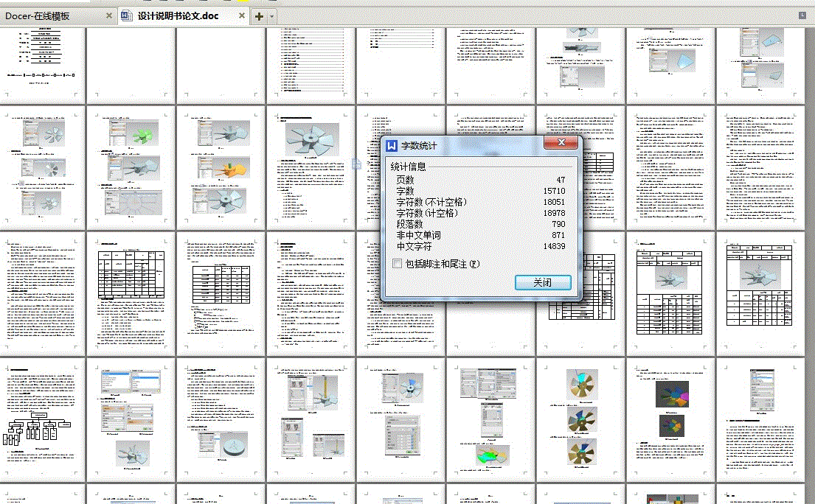Click the 关闭 button in the word count dialog
The image size is (815, 504).
[543, 282]
